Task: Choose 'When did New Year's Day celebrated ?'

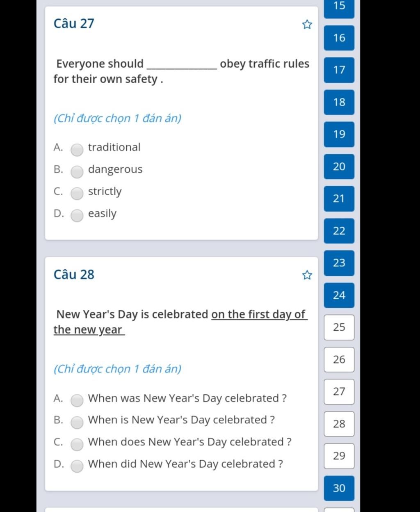Action: pos(77,466)
